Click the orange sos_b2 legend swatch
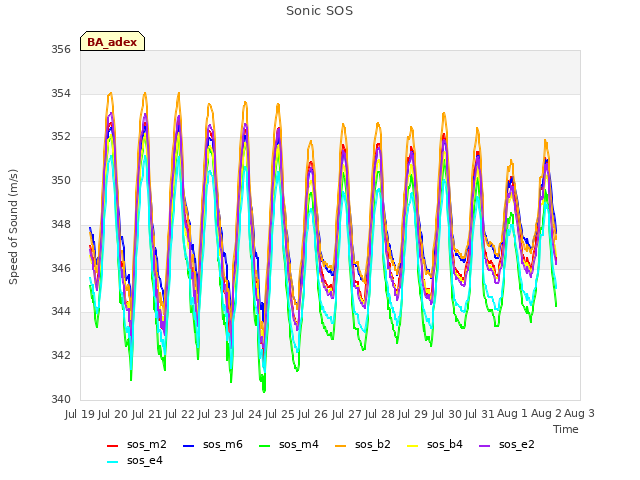Image resolution: width=640 pixels, height=480 pixels. [340, 446]
